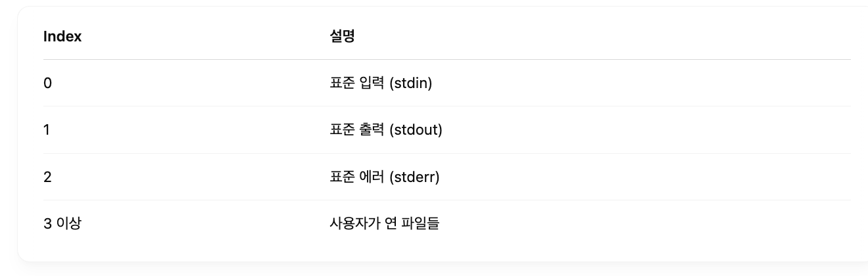Click the 설명 column header

click(342, 37)
